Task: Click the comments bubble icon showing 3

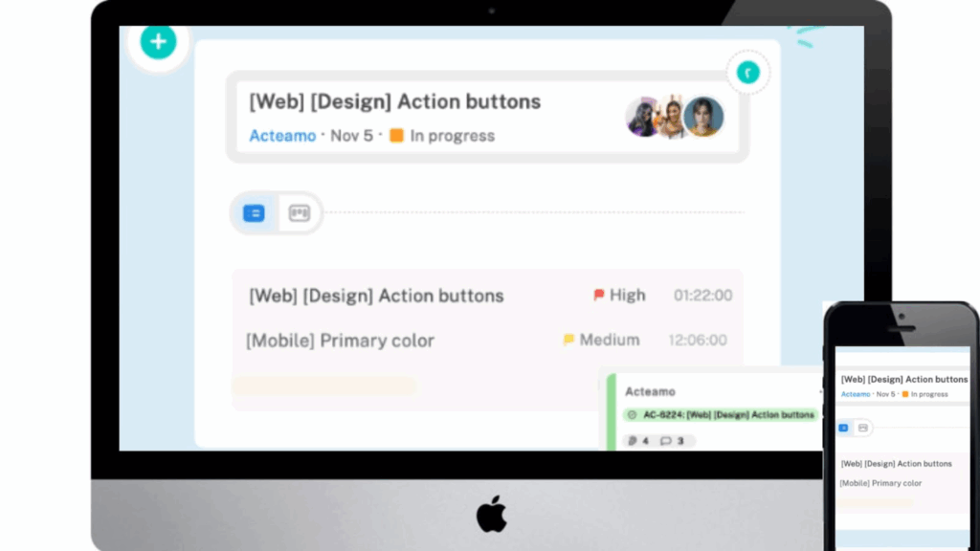Action: [x=666, y=441]
